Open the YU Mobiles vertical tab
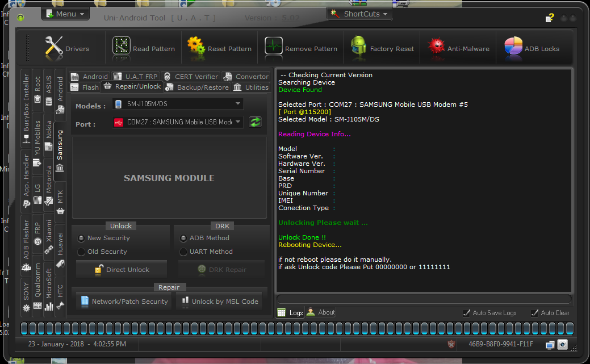The image size is (590, 364). (37, 144)
